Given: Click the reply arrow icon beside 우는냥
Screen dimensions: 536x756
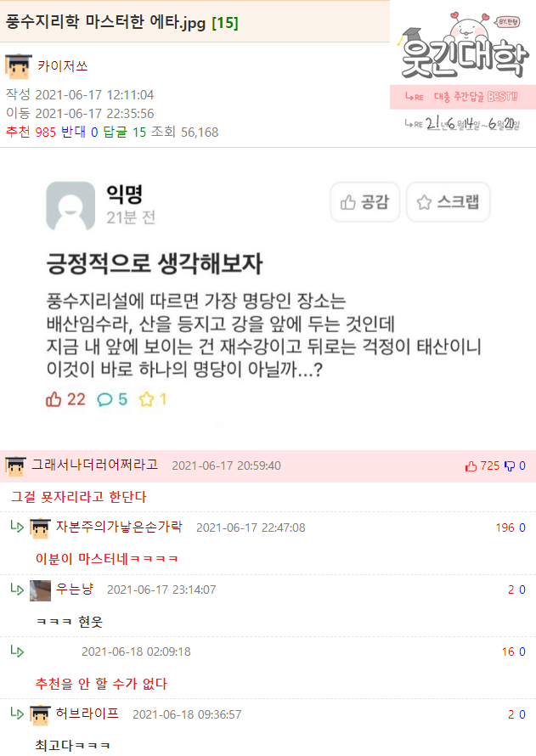Looking at the screenshot, I should pyautogui.click(x=17, y=589).
